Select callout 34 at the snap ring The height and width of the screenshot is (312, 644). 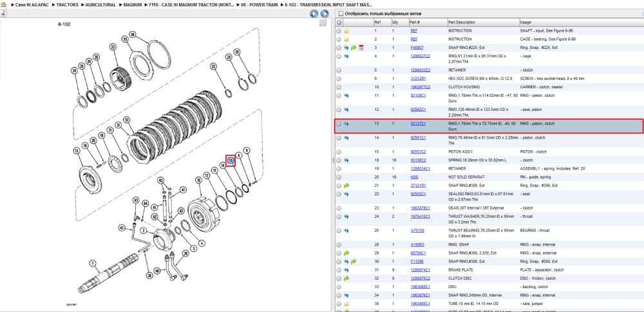point(132,34)
